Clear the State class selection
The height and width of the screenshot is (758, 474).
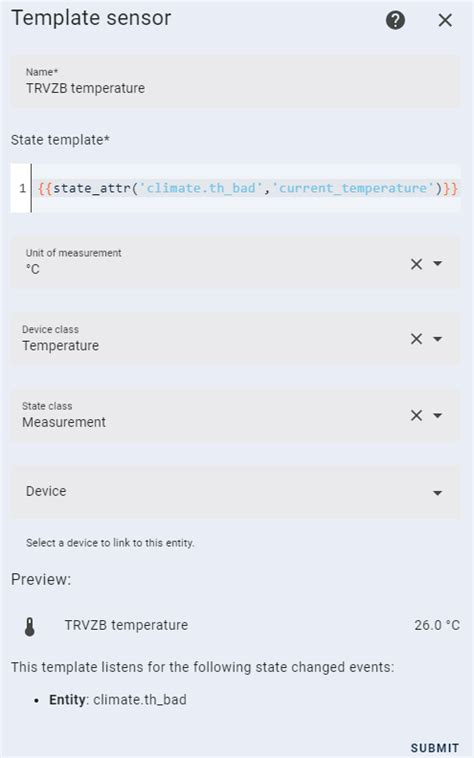[x=417, y=415]
